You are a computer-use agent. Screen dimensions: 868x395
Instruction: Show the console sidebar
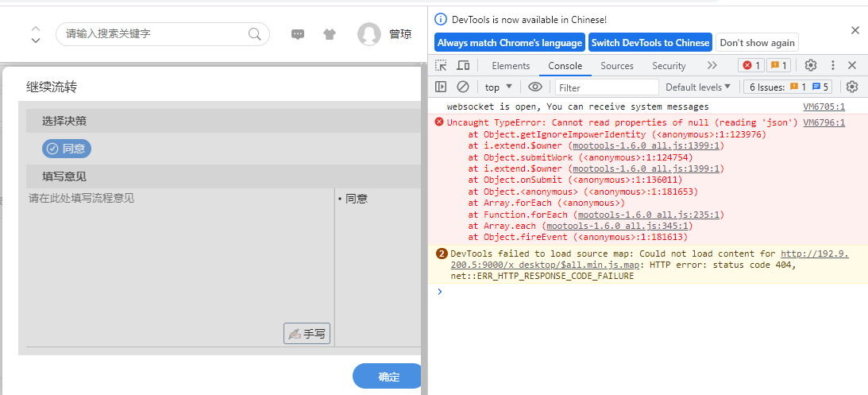coord(441,87)
